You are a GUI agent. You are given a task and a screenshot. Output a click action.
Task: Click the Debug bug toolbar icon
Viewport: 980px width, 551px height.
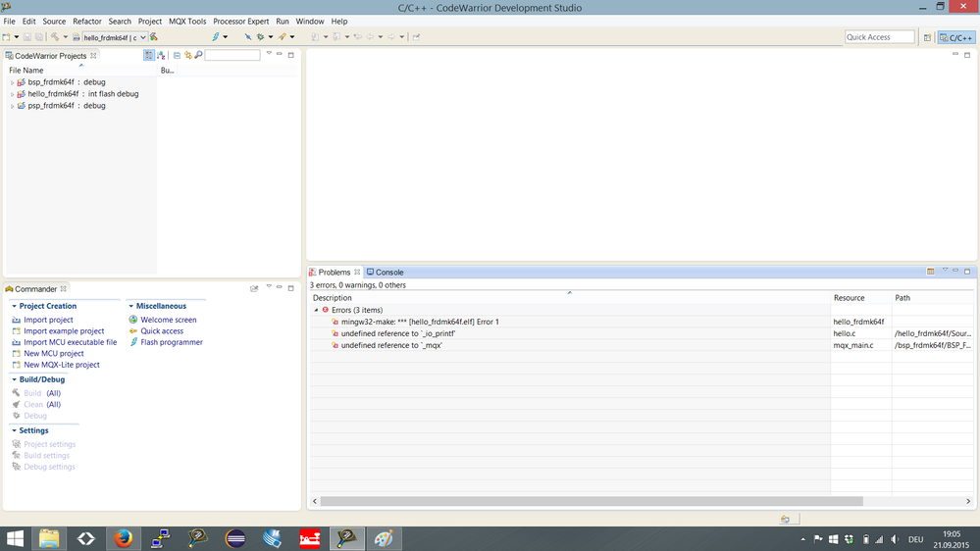pyautogui.click(x=261, y=37)
